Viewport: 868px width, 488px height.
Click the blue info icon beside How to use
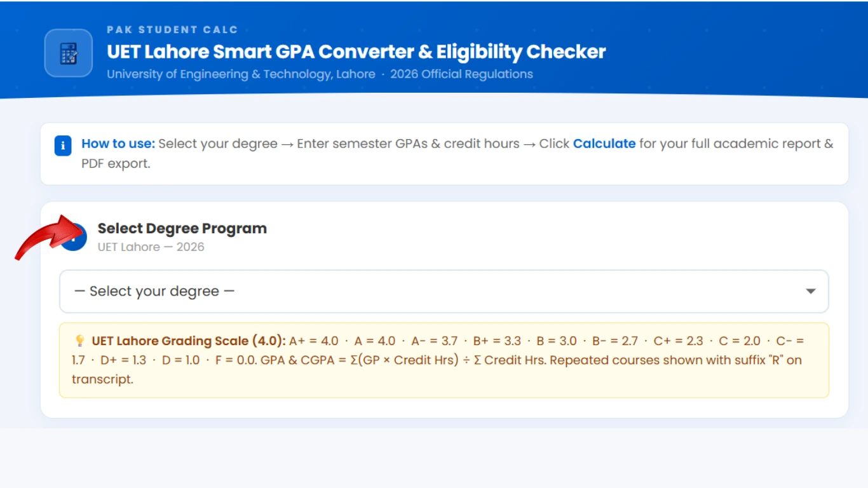tap(63, 146)
